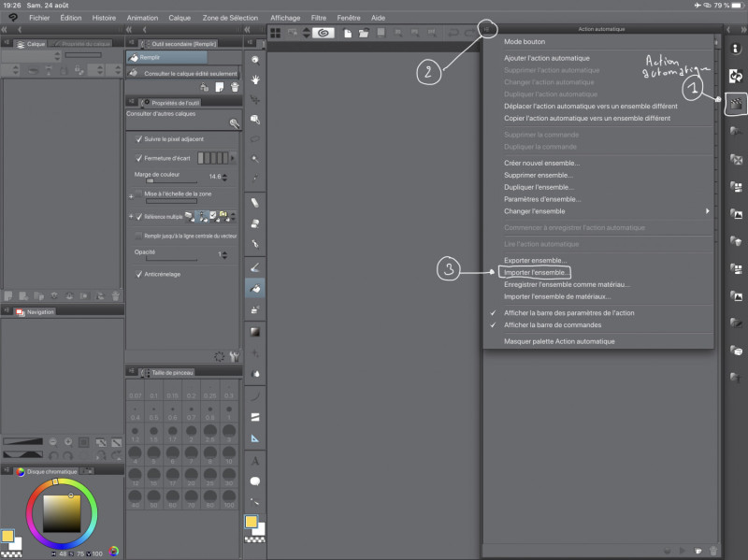The image size is (748, 560).
Task: Disable Anticrénelage checkbox
Action: [139, 273]
